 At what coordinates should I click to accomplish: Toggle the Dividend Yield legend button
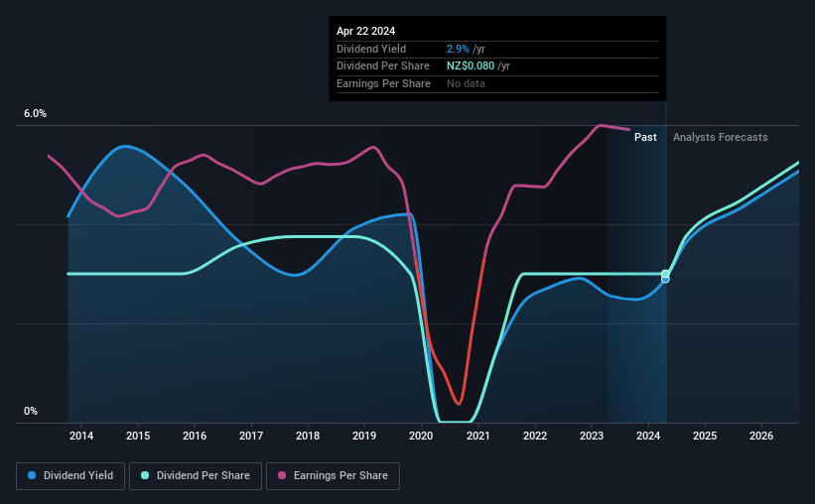(70, 476)
